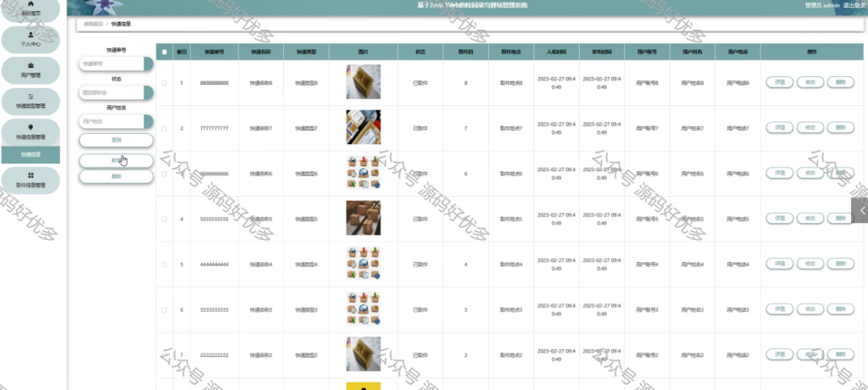Click the 用户电话 column header
Image resolution: width=868 pixels, height=390 pixels.
(x=738, y=52)
